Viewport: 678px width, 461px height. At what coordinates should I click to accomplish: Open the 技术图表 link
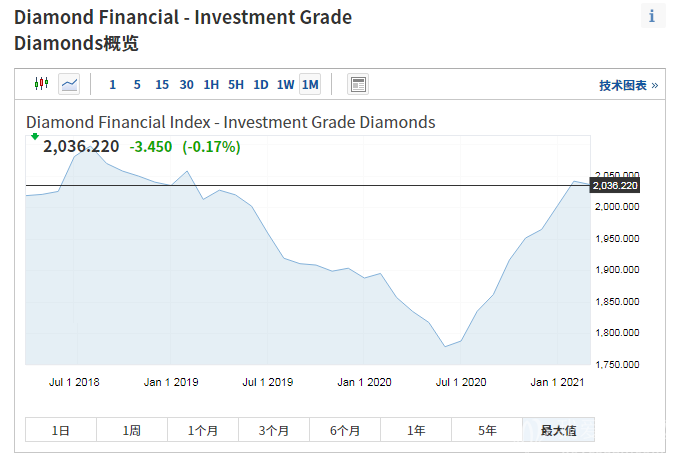coord(628,85)
